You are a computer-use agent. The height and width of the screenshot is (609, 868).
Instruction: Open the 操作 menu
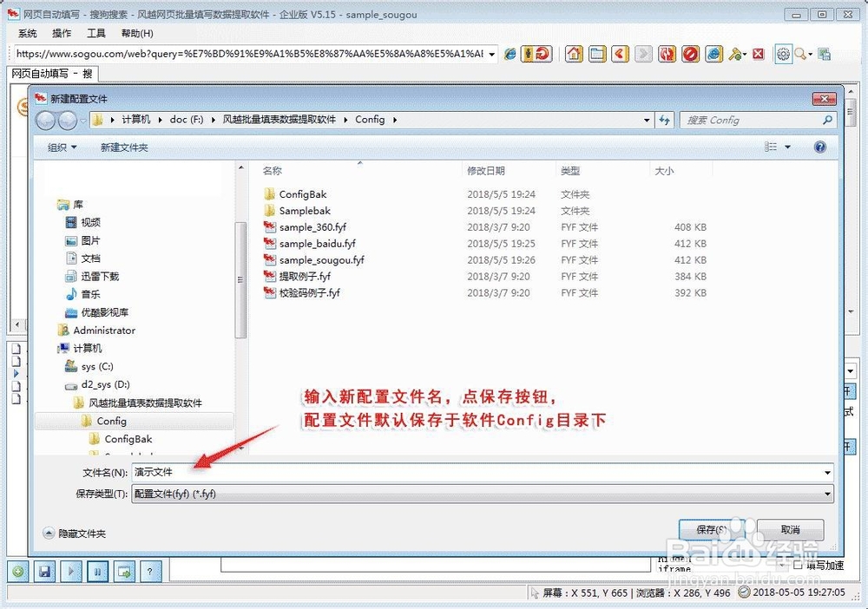(62, 33)
